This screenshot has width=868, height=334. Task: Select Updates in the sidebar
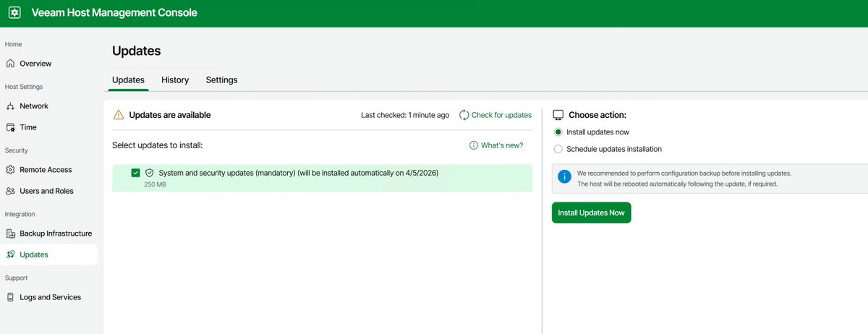point(49,254)
